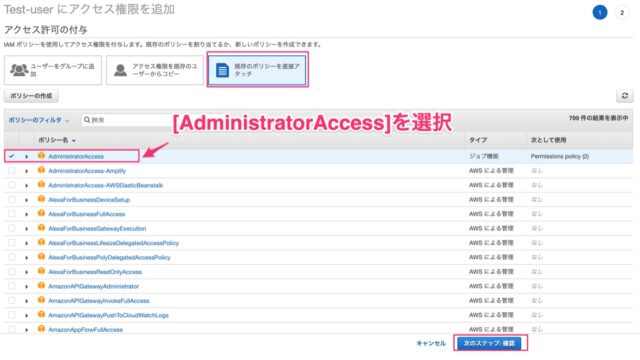Screen dimensions: 640x360
Task: Click 次のステップ: 確認 button
Action: click(489, 343)
